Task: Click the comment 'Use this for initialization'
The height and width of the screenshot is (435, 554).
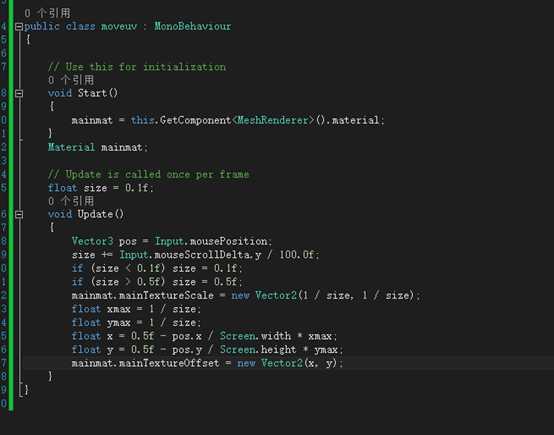Action: point(137,67)
